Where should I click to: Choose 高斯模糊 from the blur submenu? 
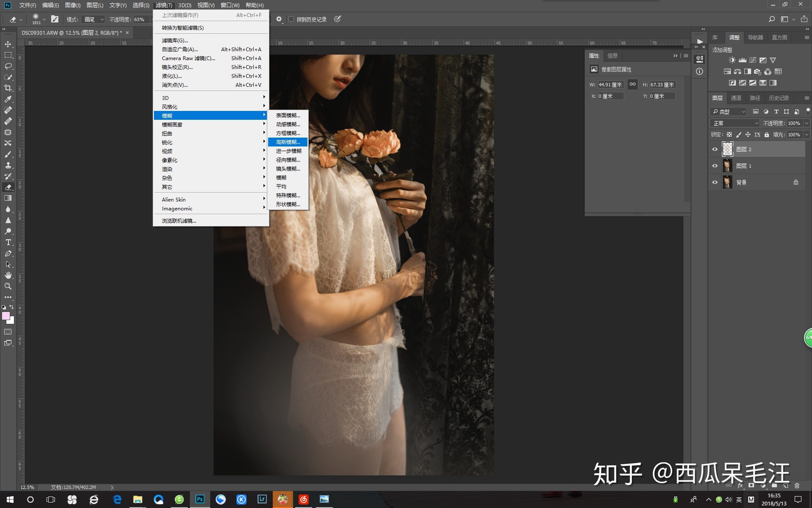point(288,142)
